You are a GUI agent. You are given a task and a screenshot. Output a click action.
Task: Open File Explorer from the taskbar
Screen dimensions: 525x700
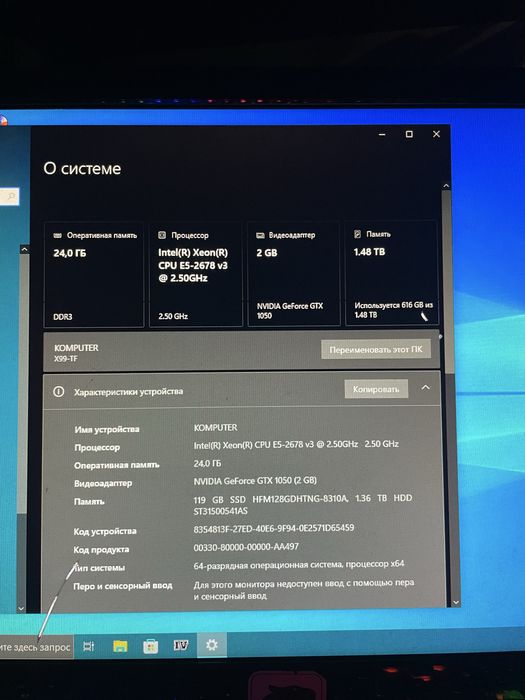120,646
